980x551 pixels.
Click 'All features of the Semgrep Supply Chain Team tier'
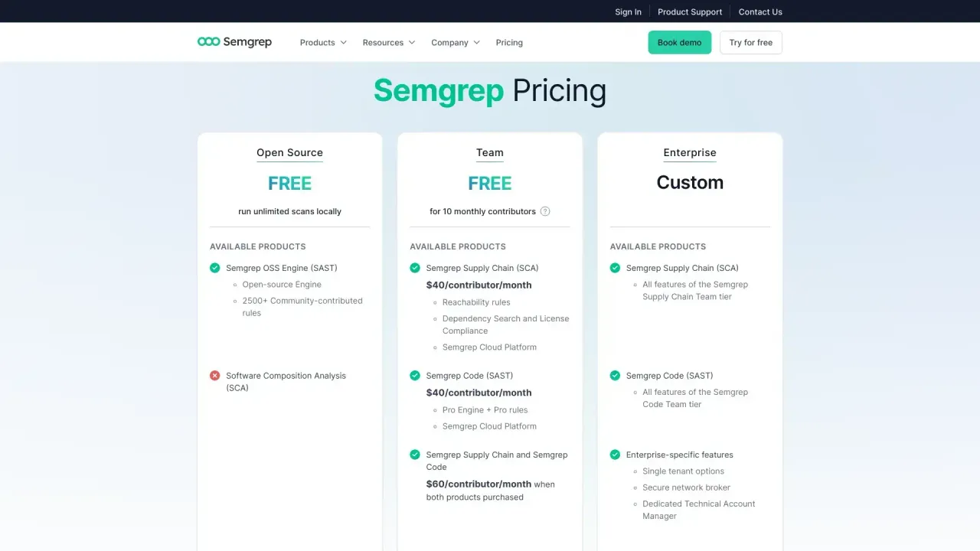695,291
